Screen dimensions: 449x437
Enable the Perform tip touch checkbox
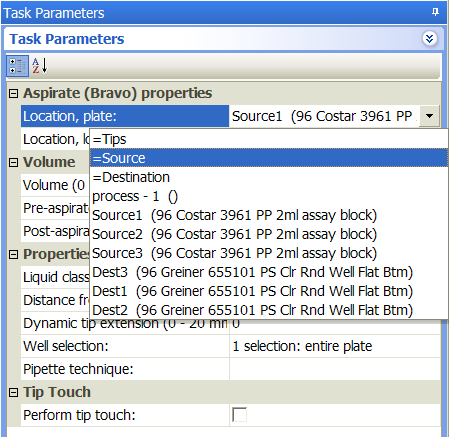pos(239,415)
